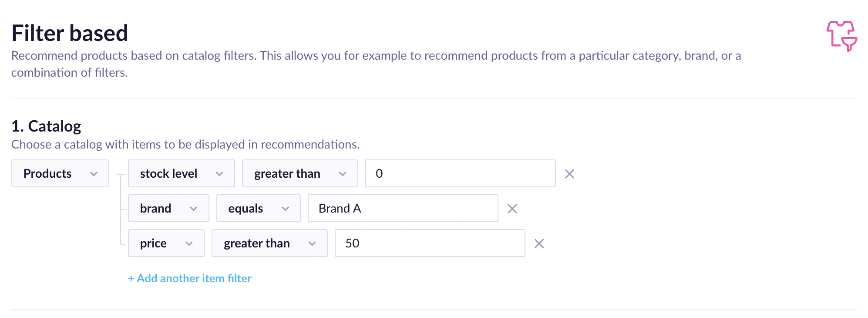The image size is (868, 318).
Task: Click the Filter based heading
Action: tap(70, 33)
